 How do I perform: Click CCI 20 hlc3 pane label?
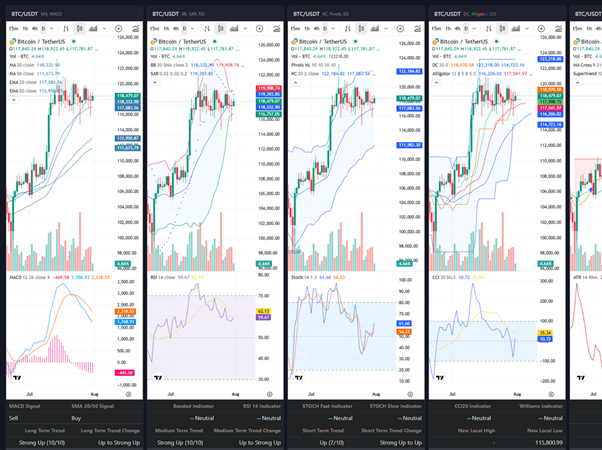pos(444,277)
